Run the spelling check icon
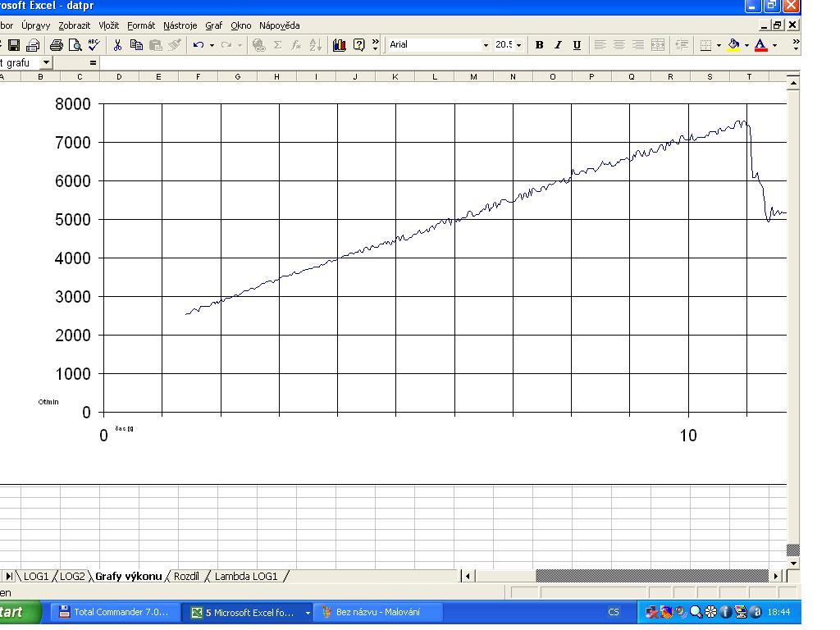The image size is (840, 630). tap(93, 45)
